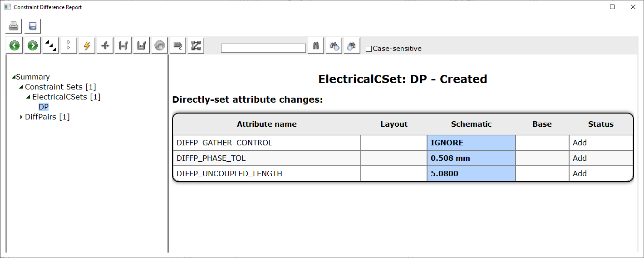
Task: Click the binoculars find icon
Action: 316,45
